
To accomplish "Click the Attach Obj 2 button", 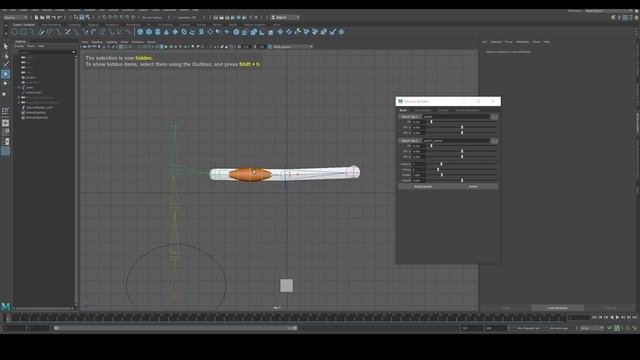I will pos(409,141).
